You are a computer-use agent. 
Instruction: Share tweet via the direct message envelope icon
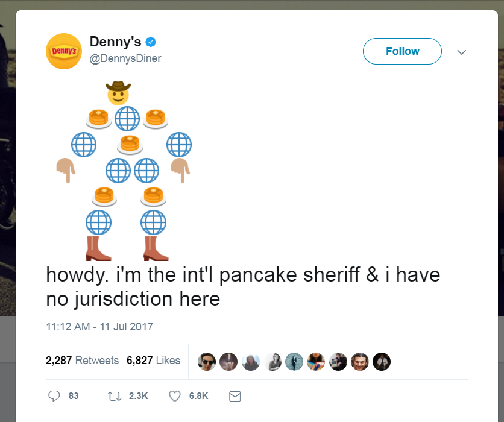235,396
